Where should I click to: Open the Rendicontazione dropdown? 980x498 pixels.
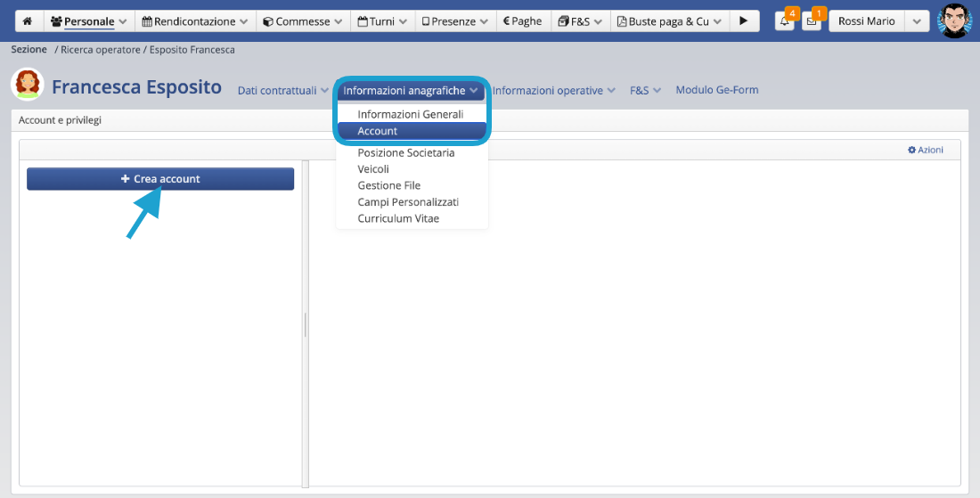click(194, 21)
